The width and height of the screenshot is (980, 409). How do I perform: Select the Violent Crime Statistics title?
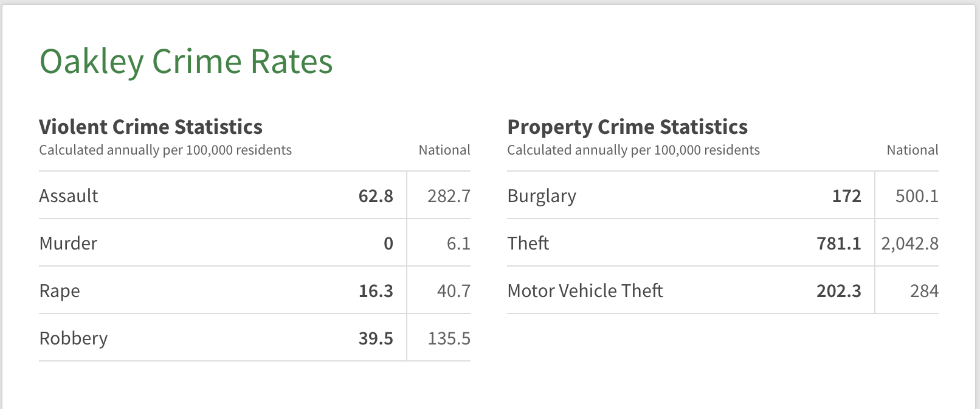pyautogui.click(x=151, y=127)
